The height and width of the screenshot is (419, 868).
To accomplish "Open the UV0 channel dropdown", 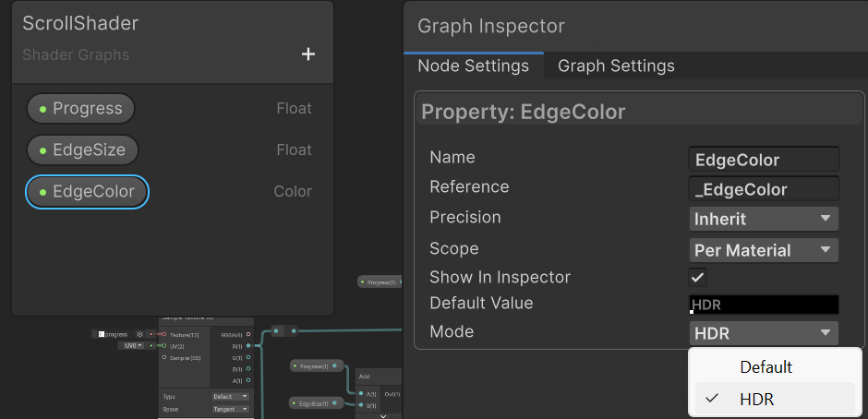I will pos(133,345).
